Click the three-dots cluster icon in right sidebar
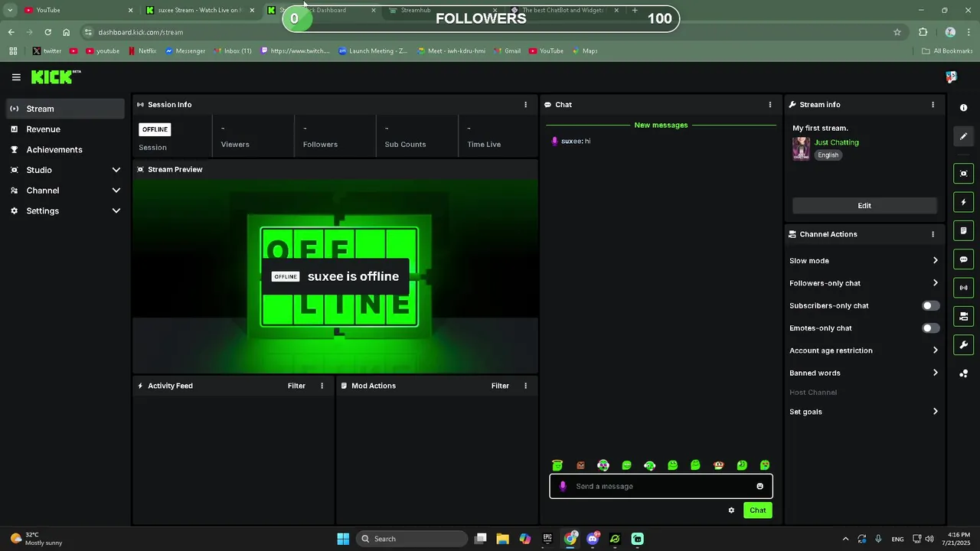 click(963, 373)
